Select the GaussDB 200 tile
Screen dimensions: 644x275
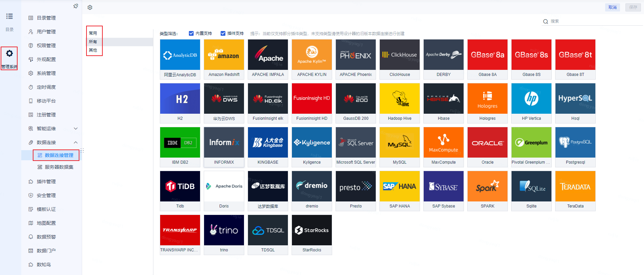pos(356,103)
